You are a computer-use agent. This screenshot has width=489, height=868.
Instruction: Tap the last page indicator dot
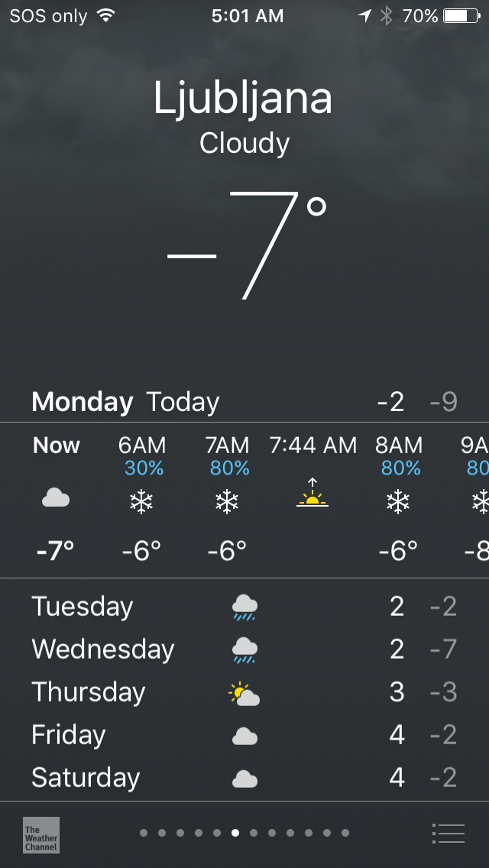pyautogui.click(x=345, y=833)
